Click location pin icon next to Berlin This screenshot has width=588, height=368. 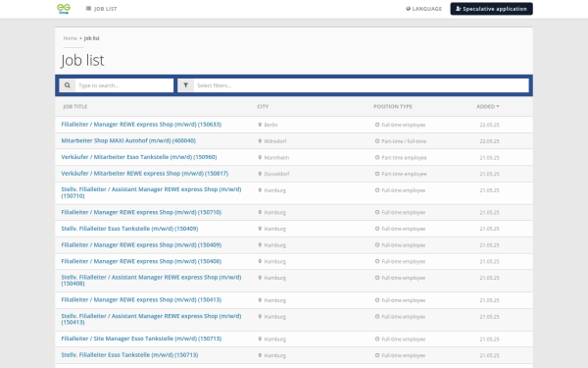pos(260,125)
